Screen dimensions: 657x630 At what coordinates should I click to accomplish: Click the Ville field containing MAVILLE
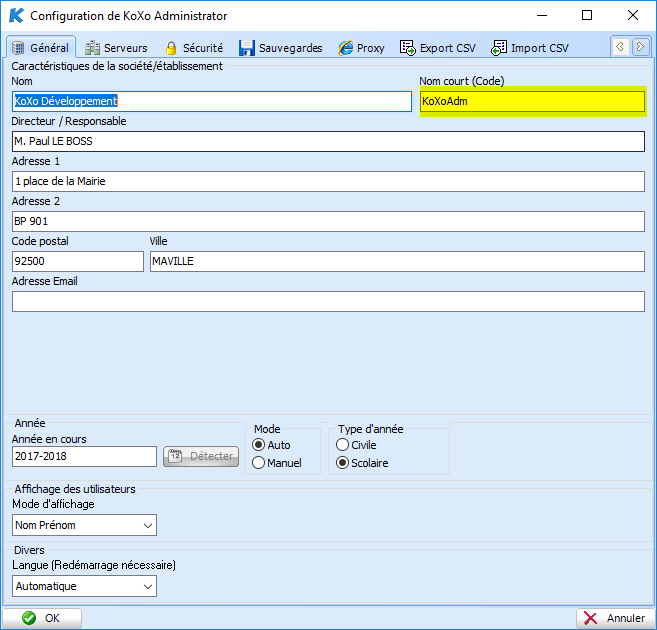click(x=398, y=261)
